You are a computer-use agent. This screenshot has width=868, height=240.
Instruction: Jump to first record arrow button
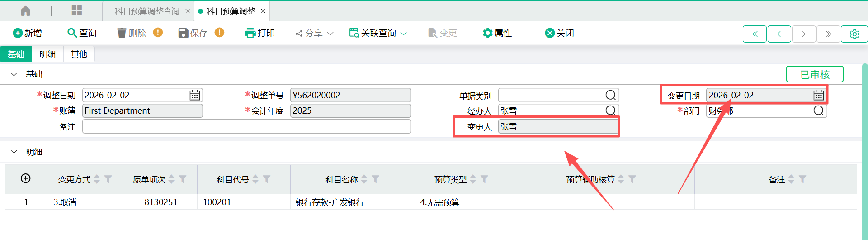click(x=755, y=34)
